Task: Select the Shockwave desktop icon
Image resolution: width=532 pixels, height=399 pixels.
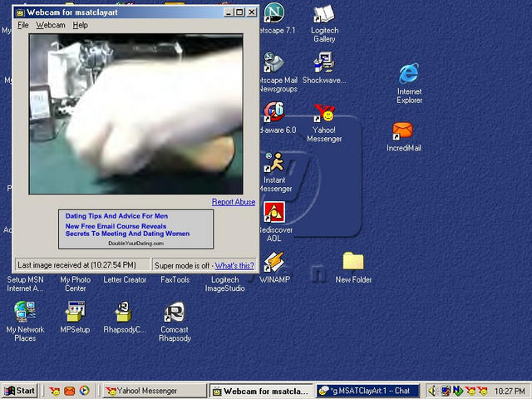Action: (324, 63)
